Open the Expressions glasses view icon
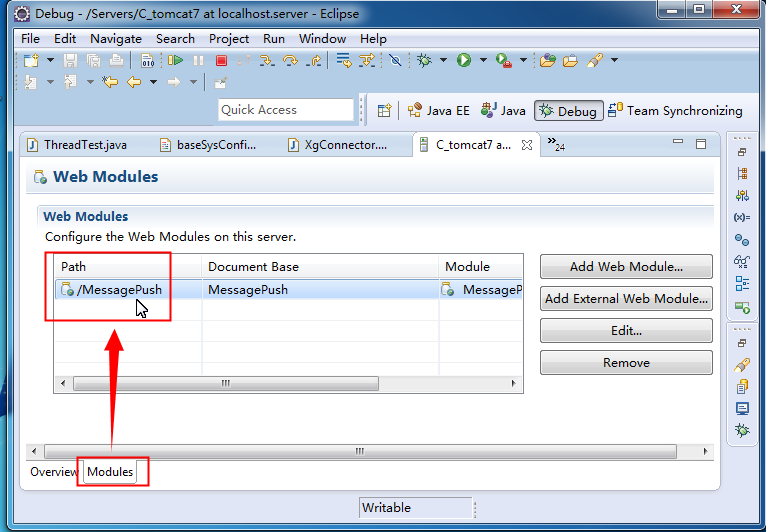This screenshot has height=532, width=766. tap(742, 262)
